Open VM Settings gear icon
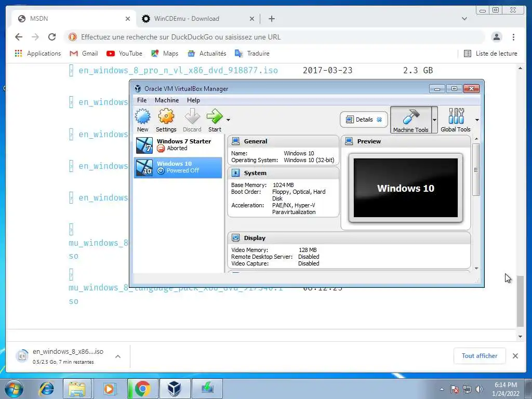The image size is (532, 399). [x=166, y=120]
